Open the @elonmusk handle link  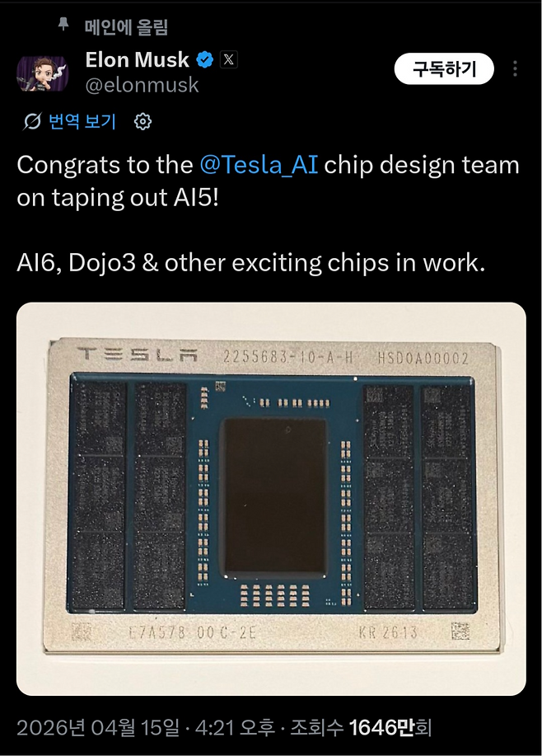tap(142, 85)
